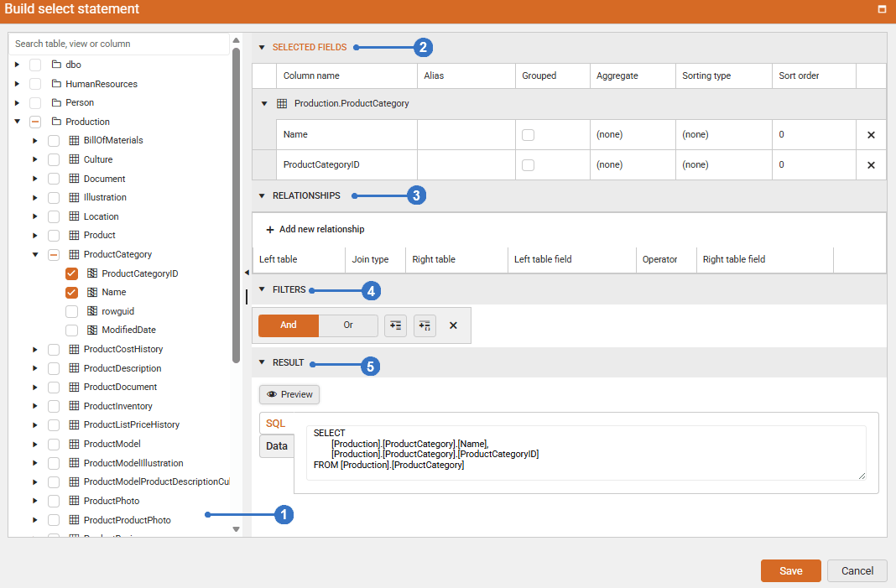Image resolution: width=896 pixels, height=588 pixels.
Task: Expand the ProductCostHistory table node
Action: tap(34, 349)
